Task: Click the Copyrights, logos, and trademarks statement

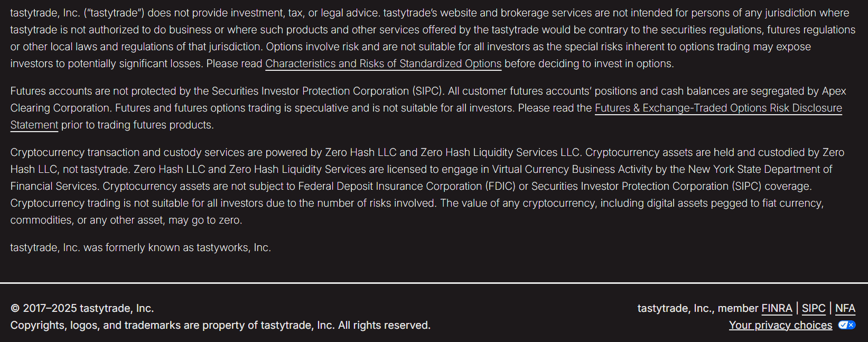Action: click(220, 325)
